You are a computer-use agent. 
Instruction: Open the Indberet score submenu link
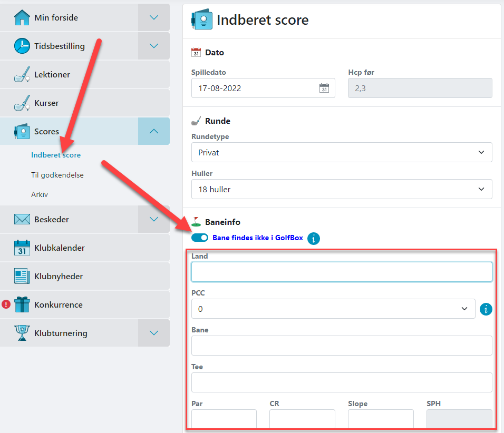point(56,155)
